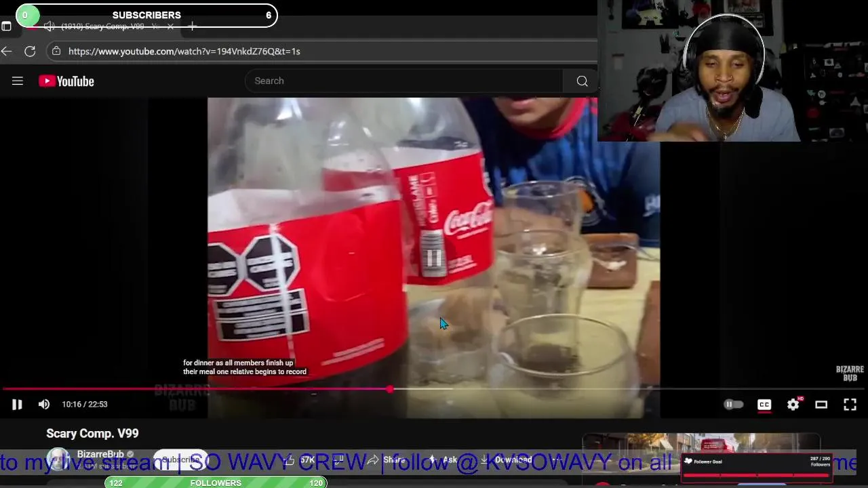View site information via the lock icon
868x488 pixels.
click(56, 52)
